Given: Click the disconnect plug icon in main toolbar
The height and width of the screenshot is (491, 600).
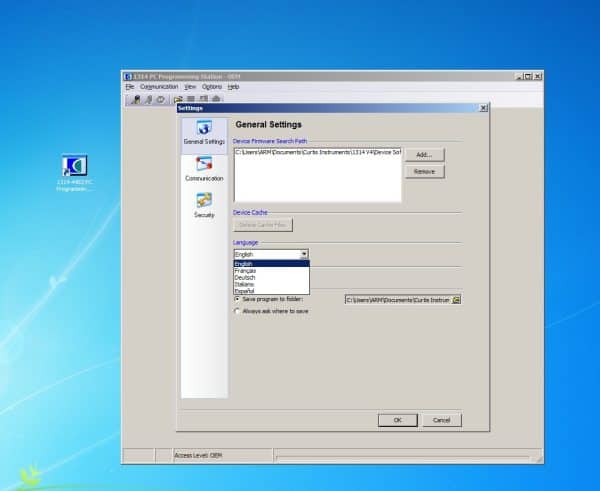Looking at the screenshot, I should (148, 100).
